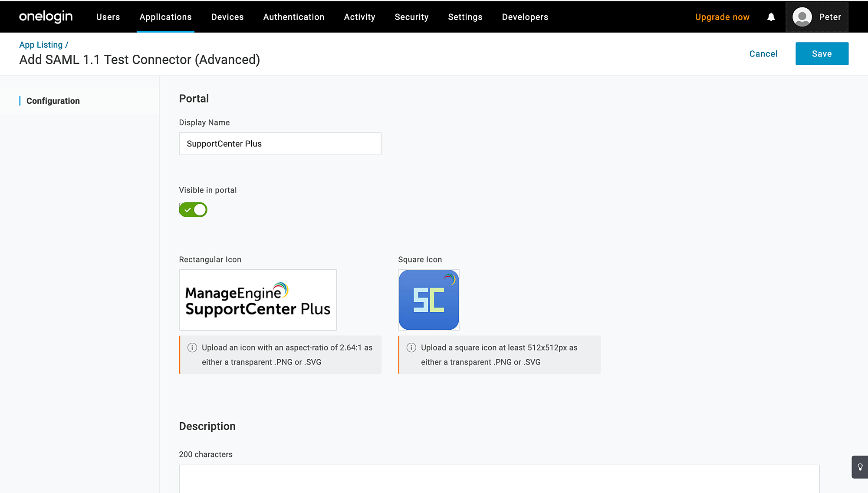Click the notification bell icon

click(x=771, y=17)
